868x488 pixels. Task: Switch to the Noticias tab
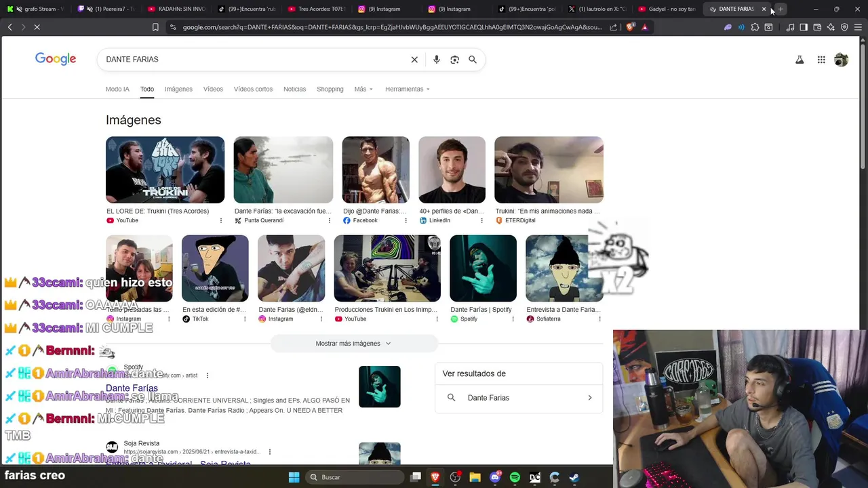[x=294, y=89]
